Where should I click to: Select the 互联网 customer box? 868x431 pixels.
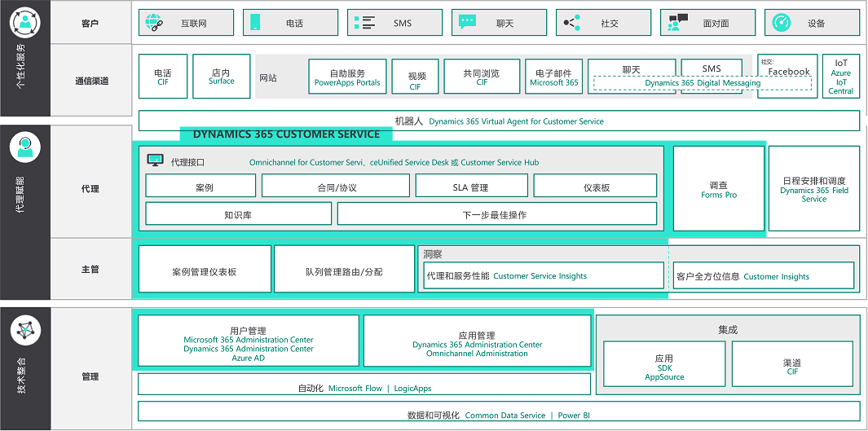[x=186, y=23]
